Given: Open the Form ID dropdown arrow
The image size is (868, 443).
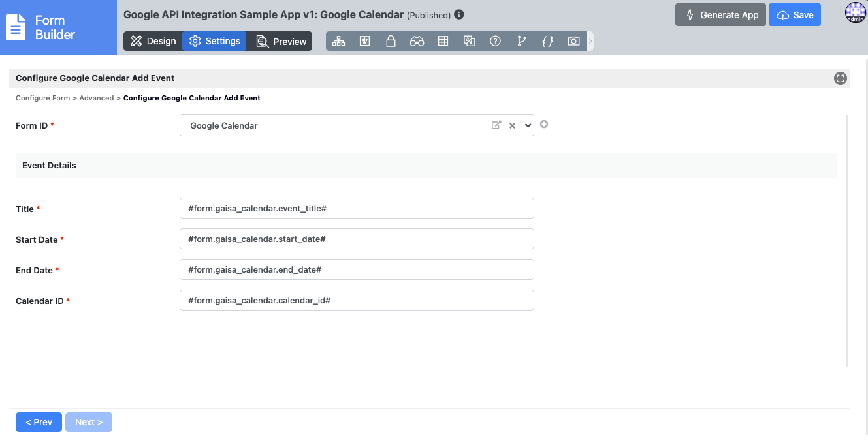Looking at the screenshot, I should coord(528,125).
